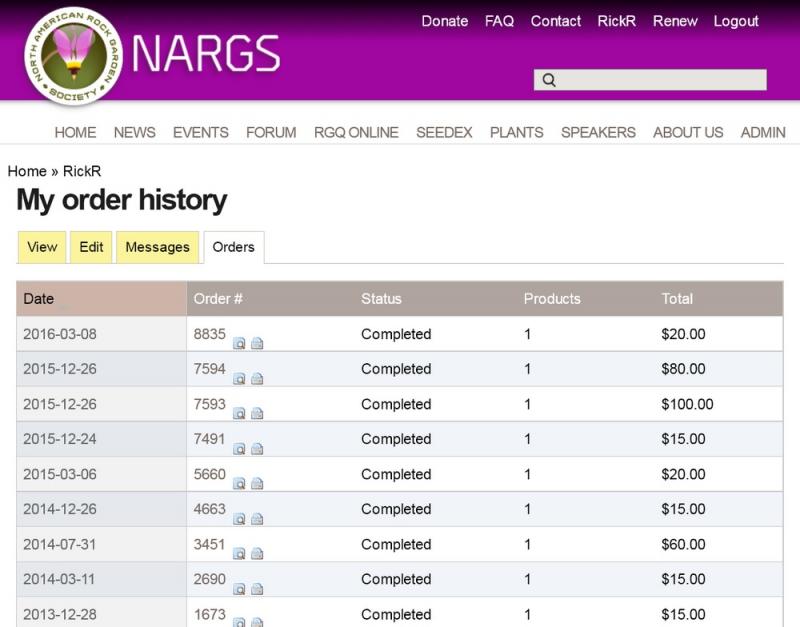Print the invoice for order 7491
This screenshot has width=800, height=627.
[x=257, y=448]
